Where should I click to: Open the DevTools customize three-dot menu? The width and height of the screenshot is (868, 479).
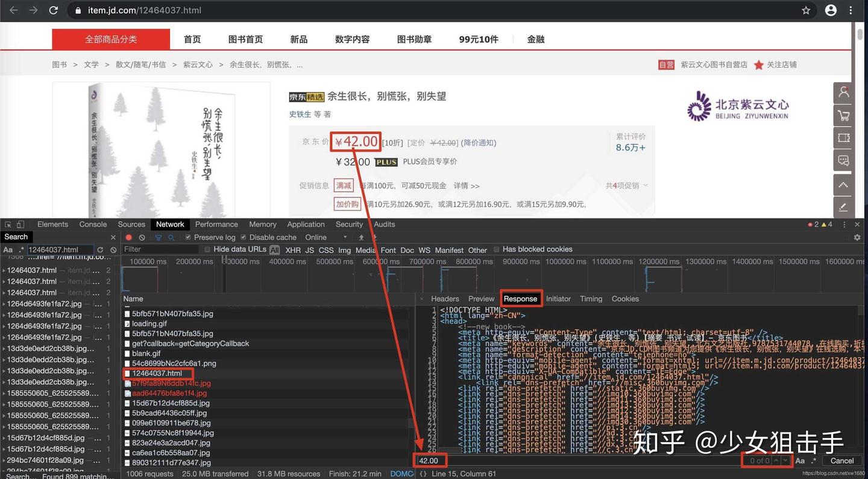coord(844,224)
